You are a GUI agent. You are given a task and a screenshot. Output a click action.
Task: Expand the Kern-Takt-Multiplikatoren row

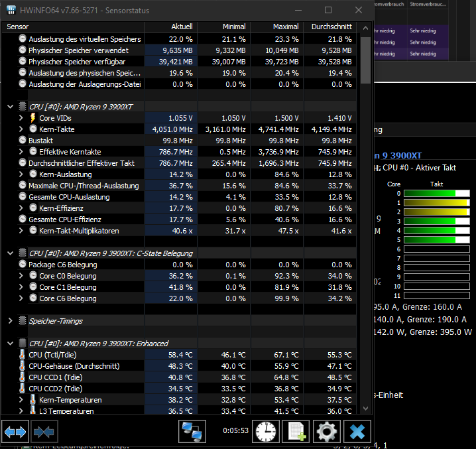tap(21, 230)
